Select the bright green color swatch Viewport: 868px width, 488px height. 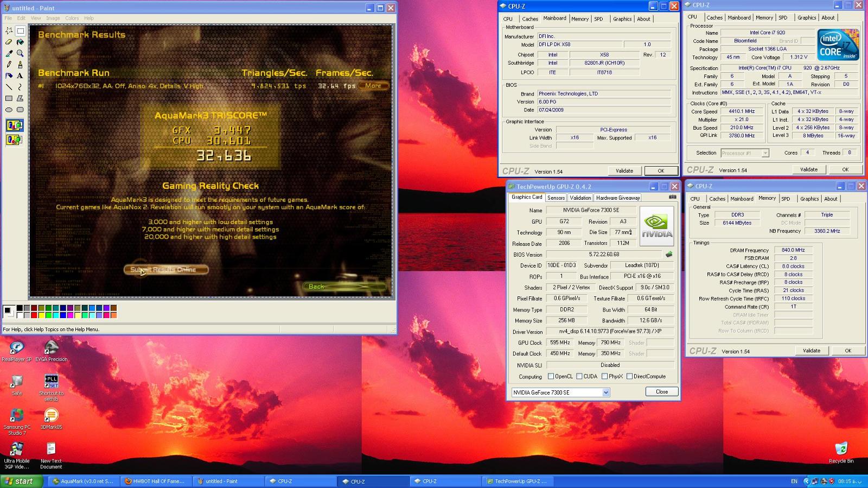[x=48, y=315]
